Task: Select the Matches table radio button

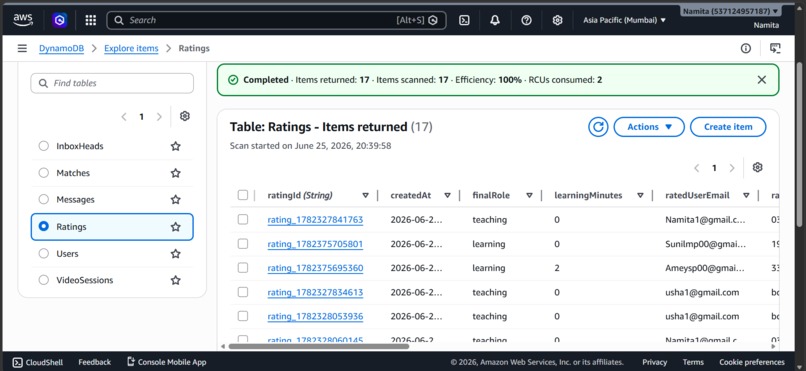Action: coord(44,173)
